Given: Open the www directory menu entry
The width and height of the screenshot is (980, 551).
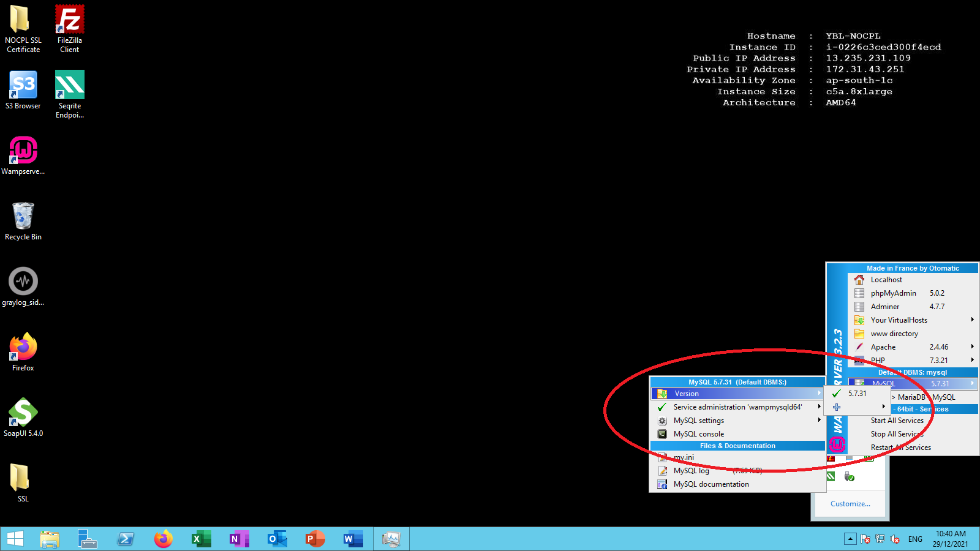Looking at the screenshot, I should click(x=913, y=334).
